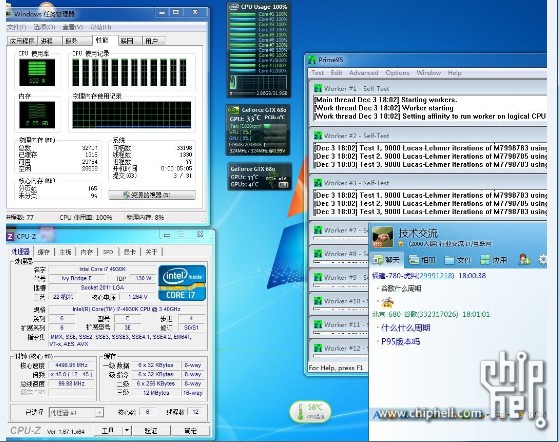Switch to 关于 tab in CPU-Z

pyautogui.click(x=151, y=252)
